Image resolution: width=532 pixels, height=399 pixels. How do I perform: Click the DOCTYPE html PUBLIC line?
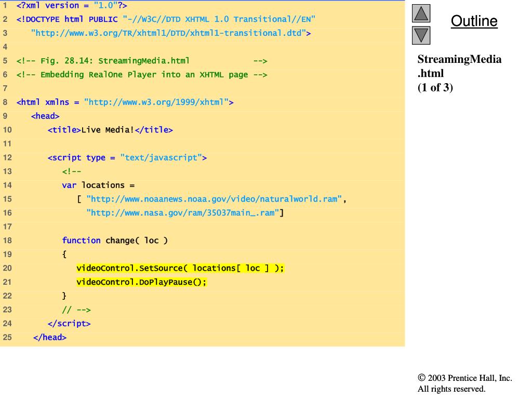pos(166,19)
